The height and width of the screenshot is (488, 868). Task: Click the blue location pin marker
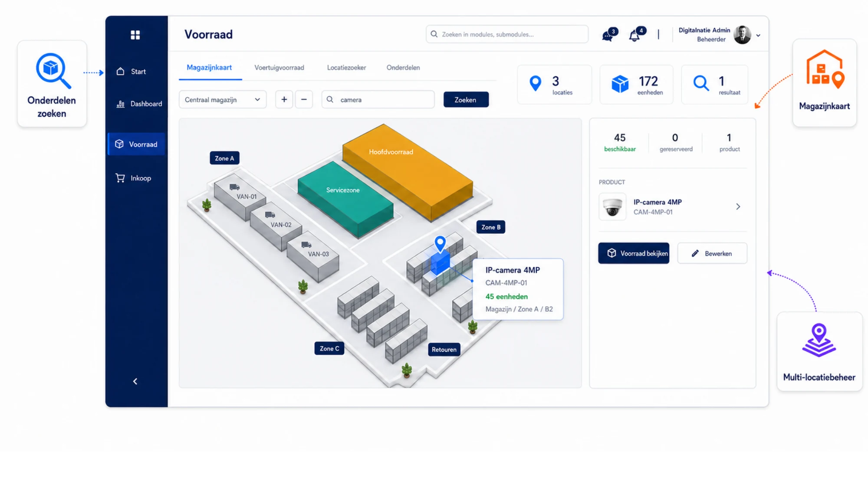[x=440, y=244]
